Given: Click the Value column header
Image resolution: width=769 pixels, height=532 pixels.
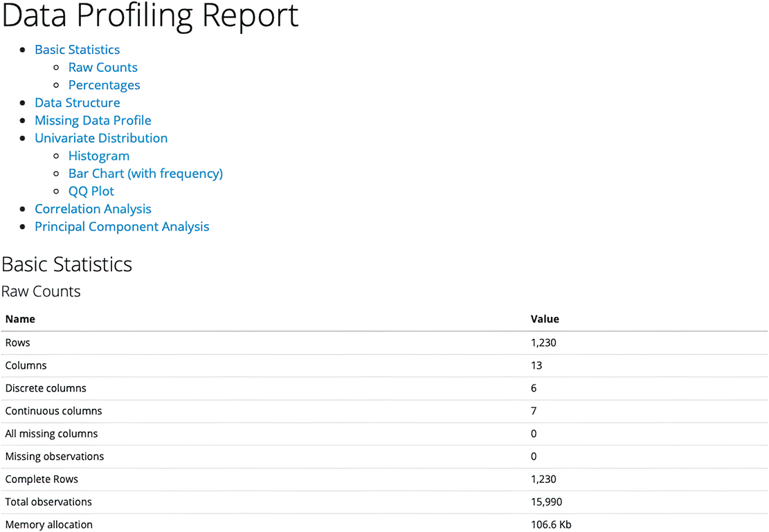Looking at the screenshot, I should 545,319.
